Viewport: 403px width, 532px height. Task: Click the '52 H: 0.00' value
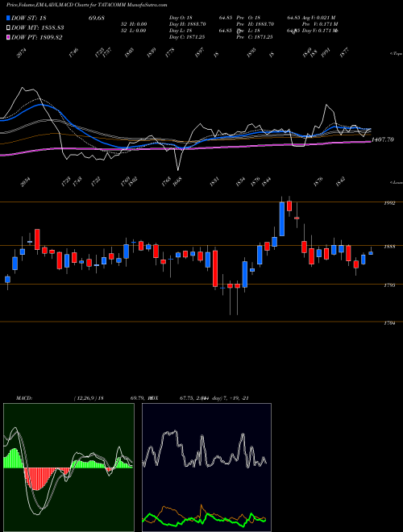pos(133,24)
